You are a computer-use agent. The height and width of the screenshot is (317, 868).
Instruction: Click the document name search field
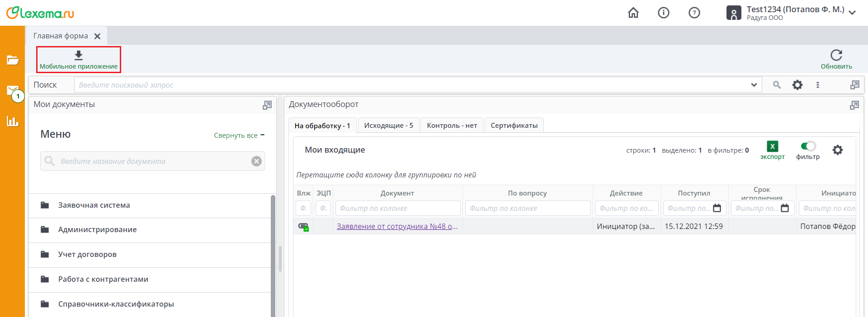point(153,161)
